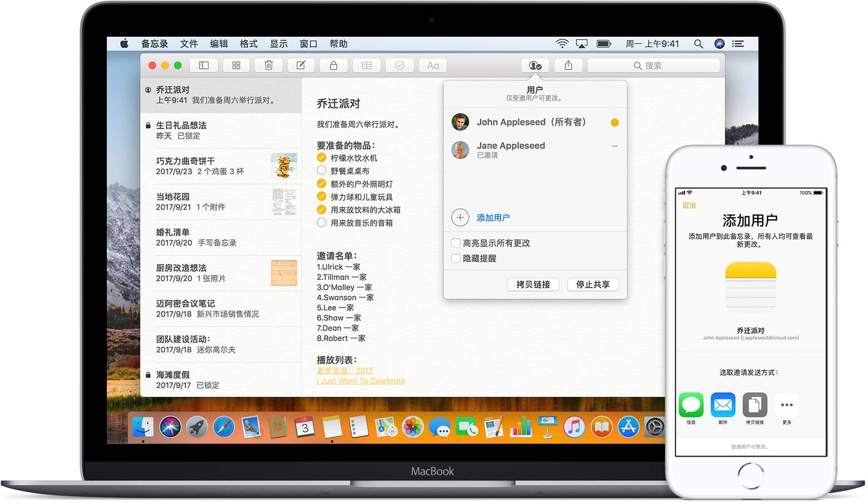The image size is (868, 503).
Task: Check off the 野餐桌桌布 checklist item
Action: pos(321,170)
